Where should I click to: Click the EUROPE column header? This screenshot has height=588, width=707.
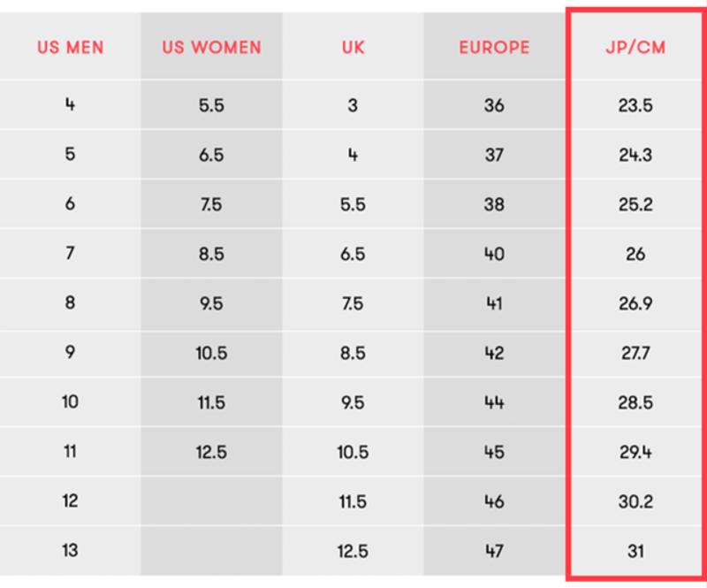tap(494, 48)
